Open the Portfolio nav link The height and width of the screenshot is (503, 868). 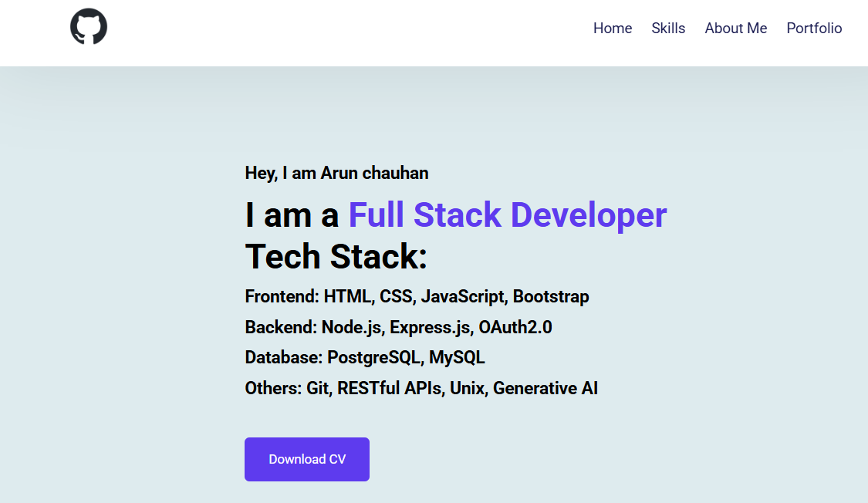point(814,29)
